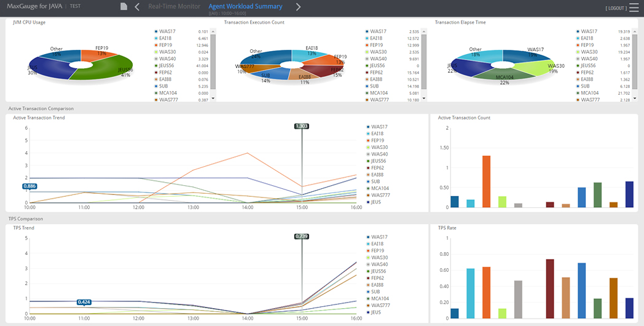
Task: Click the LOGOUT link
Action: click(616, 8)
